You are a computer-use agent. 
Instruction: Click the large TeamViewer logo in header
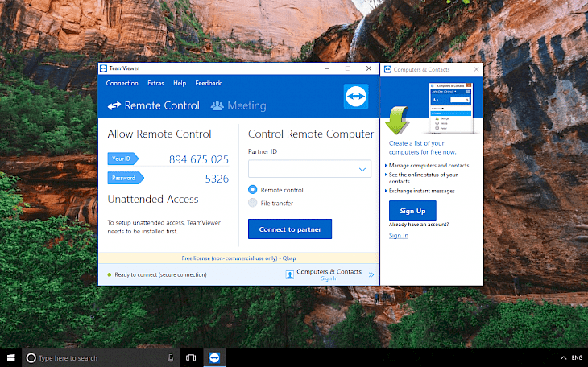pos(356,97)
